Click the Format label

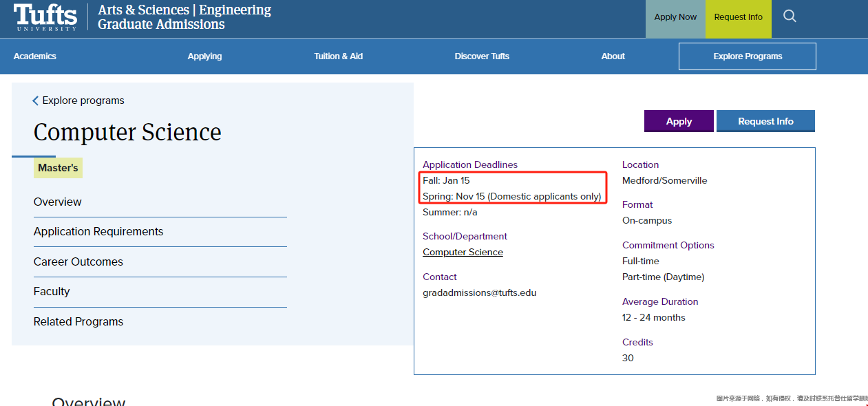tap(637, 205)
